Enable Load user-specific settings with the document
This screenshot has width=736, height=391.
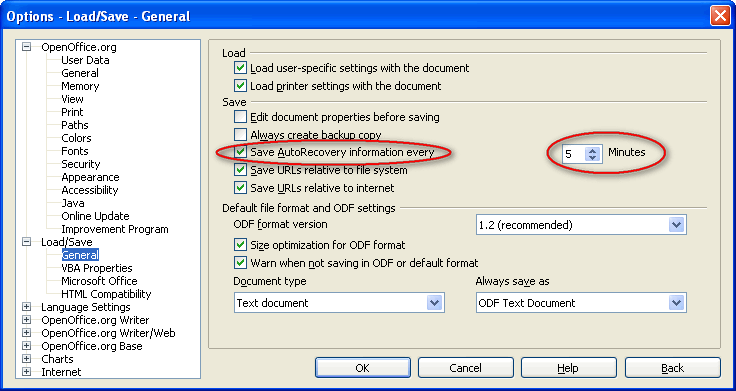[x=240, y=68]
